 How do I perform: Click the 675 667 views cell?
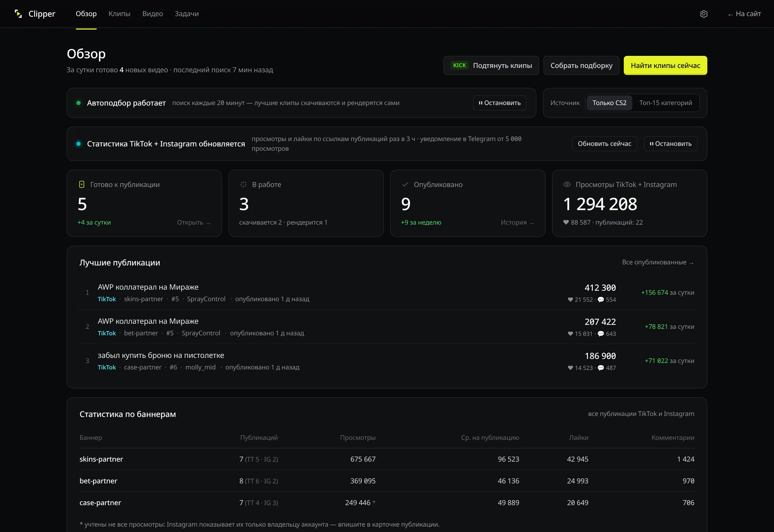pyautogui.click(x=363, y=459)
